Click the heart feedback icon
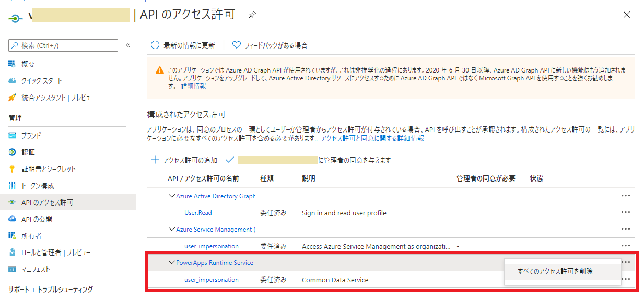 click(x=236, y=45)
